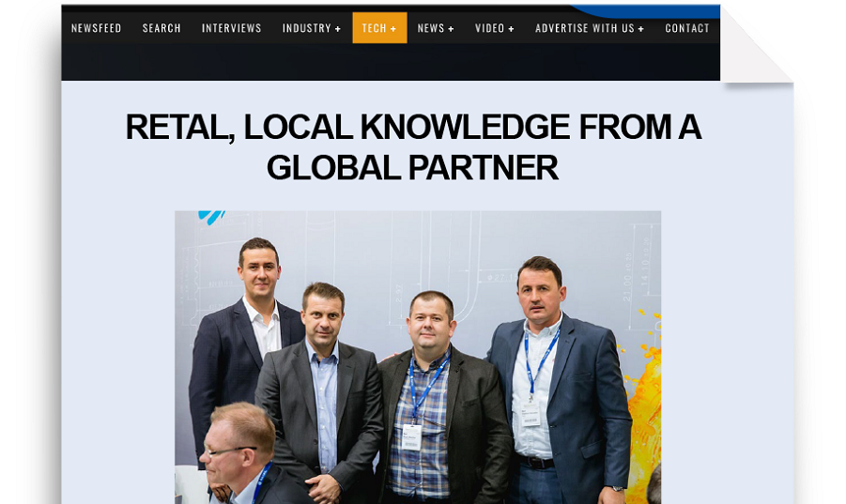Image resolution: width=846 pixels, height=504 pixels.
Task: Click the plus icon beside Tech
Action: click(392, 28)
